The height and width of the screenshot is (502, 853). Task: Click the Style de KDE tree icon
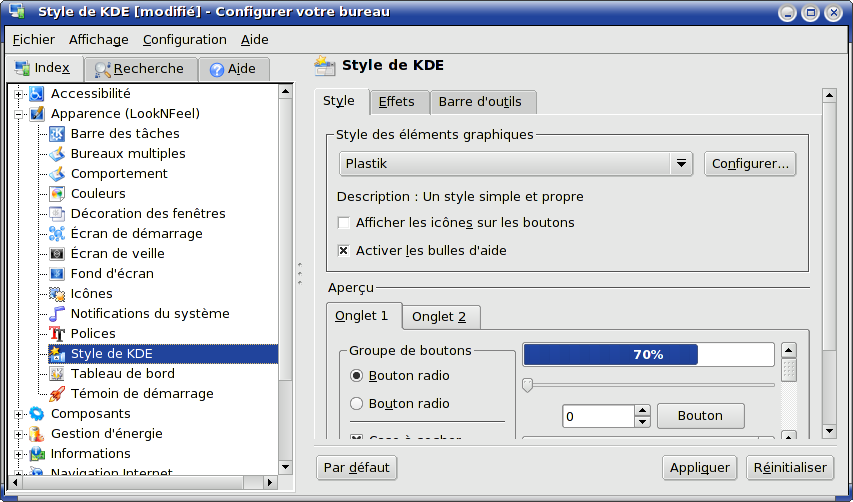pos(57,354)
